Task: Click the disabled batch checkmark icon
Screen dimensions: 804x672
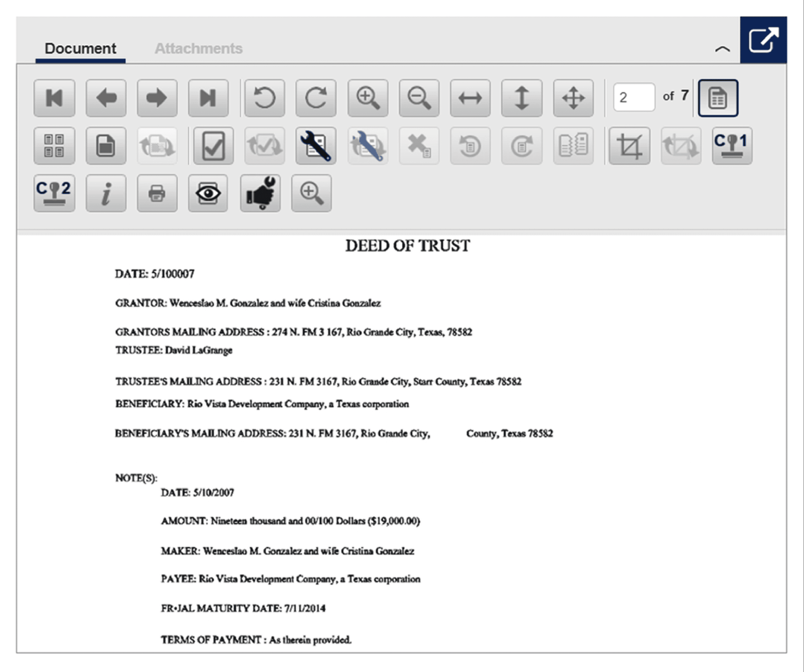Action: (x=264, y=145)
